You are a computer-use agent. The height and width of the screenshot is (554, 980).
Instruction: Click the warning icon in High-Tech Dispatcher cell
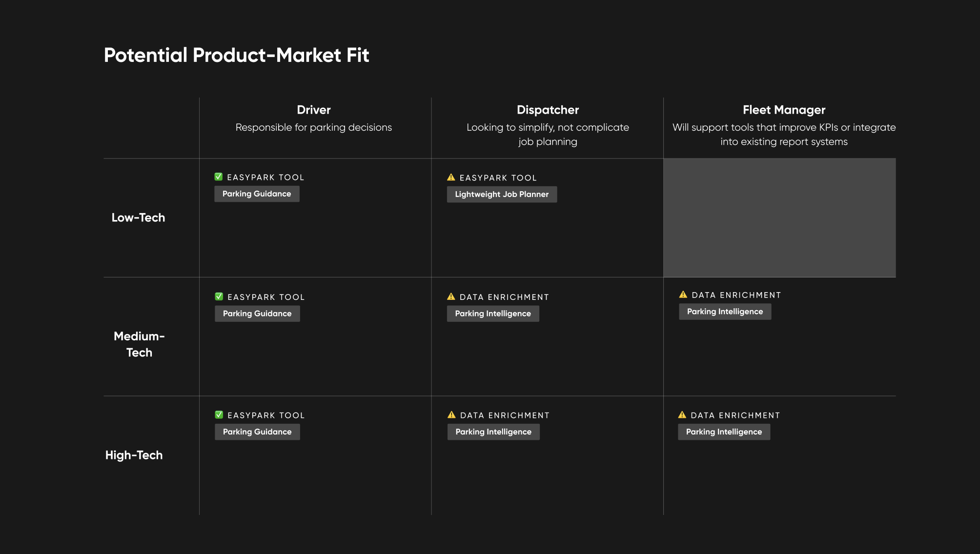pos(451,415)
